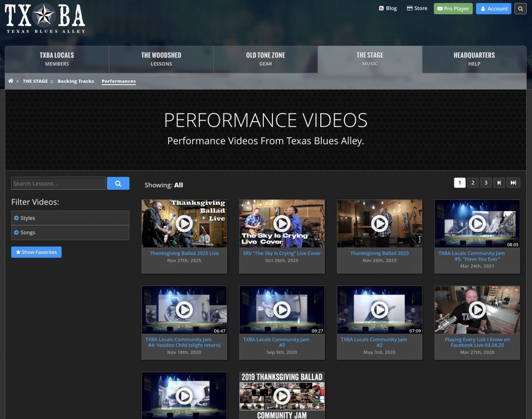Click the Pro Player button
This screenshot has width=532, height=419.
click(453, 9)
